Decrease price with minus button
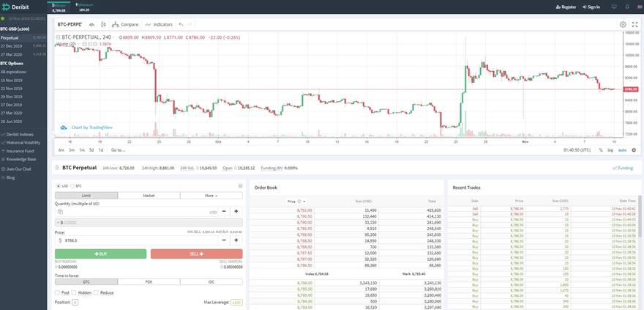 [224, 240]
